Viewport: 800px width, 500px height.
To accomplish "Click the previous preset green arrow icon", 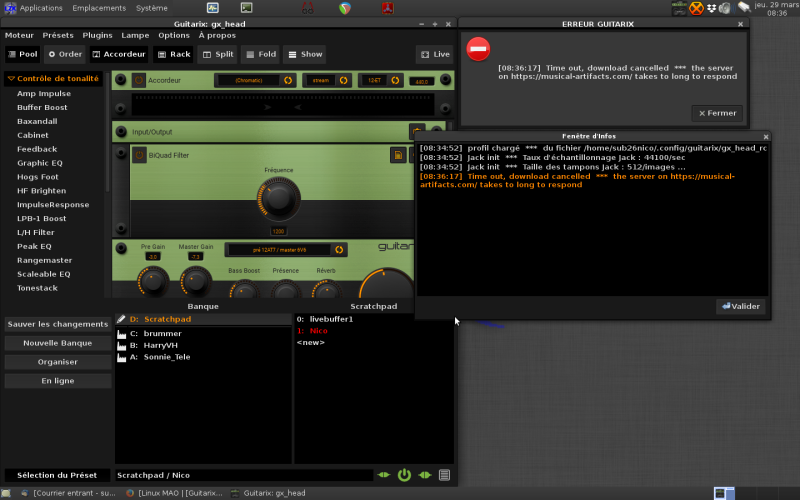I will [x=384, y=475].
